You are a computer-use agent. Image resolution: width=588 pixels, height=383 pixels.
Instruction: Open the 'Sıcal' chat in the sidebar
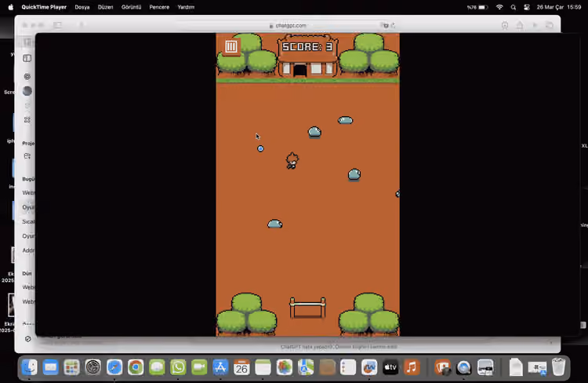point(27,221)
